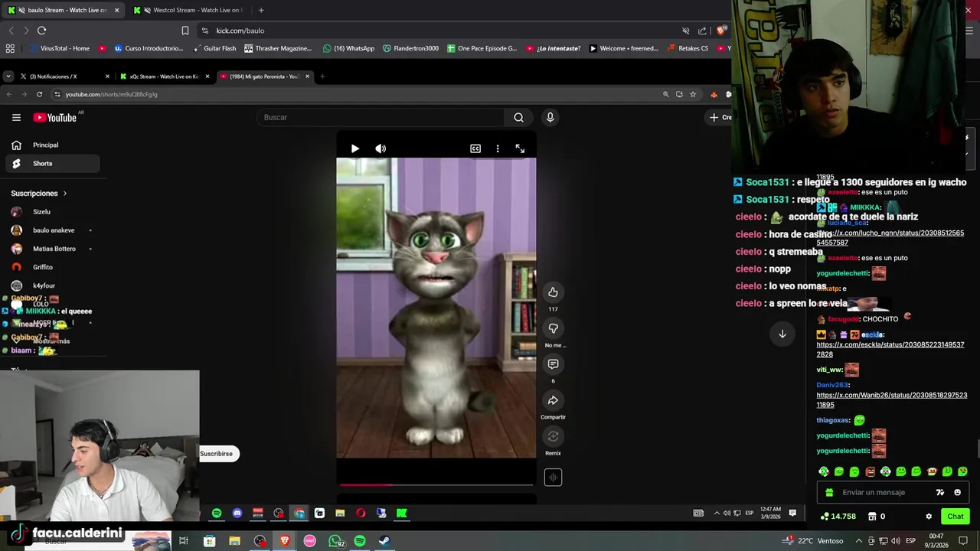The height and width of the screenshot is (551, 980).
Task: Click the Brave Shields icon
Action: (720, 31)
